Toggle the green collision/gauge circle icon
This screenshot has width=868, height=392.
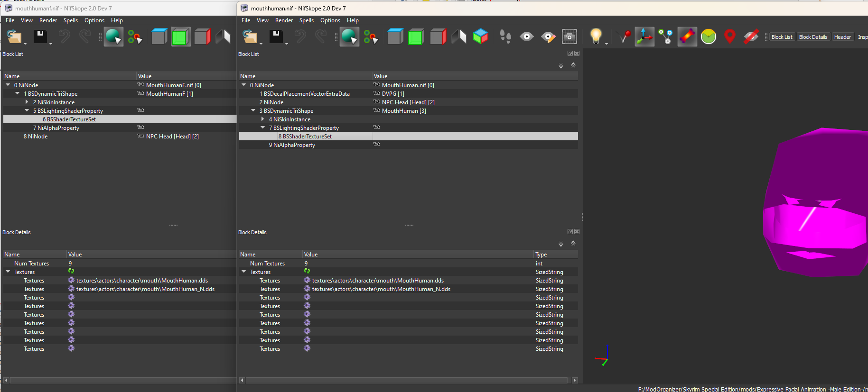tap(709, 36)
